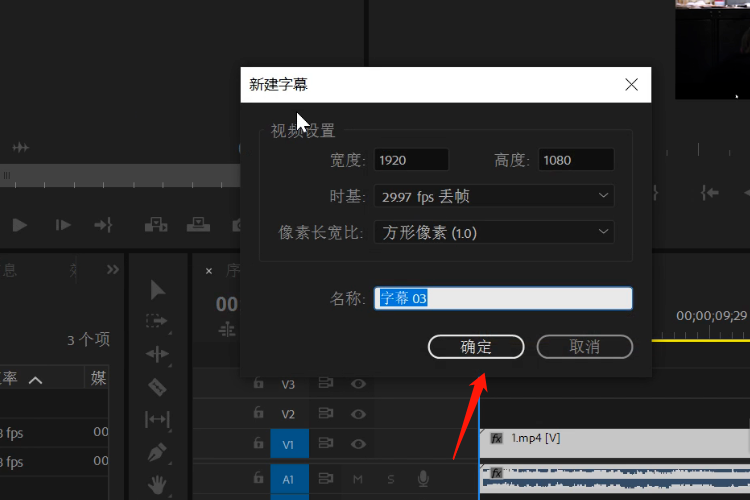Screen dimensions: 750x500
Task: Click the Overwrite edit icon
Action: pos(198,224)
